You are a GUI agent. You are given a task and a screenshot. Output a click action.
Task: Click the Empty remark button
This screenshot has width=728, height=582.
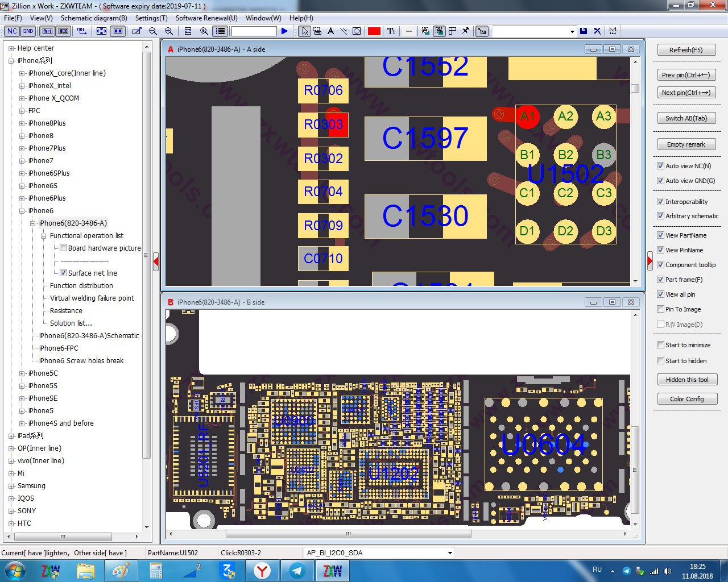point(686,144)
